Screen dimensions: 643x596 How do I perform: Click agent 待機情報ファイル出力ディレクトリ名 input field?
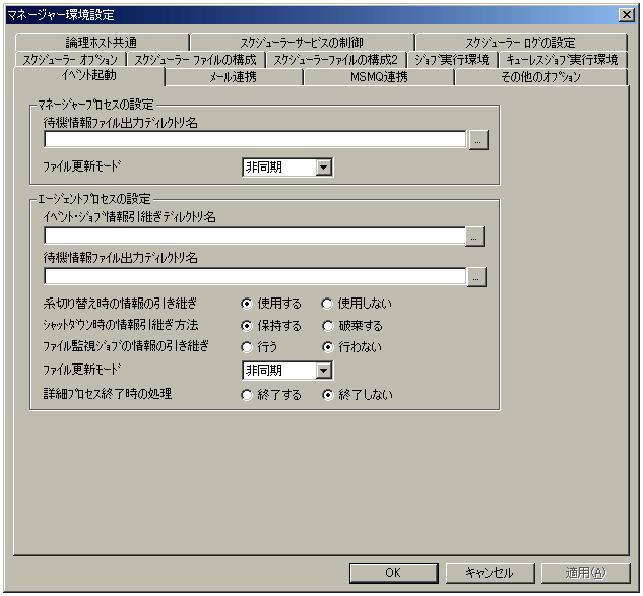click(255, 276)
